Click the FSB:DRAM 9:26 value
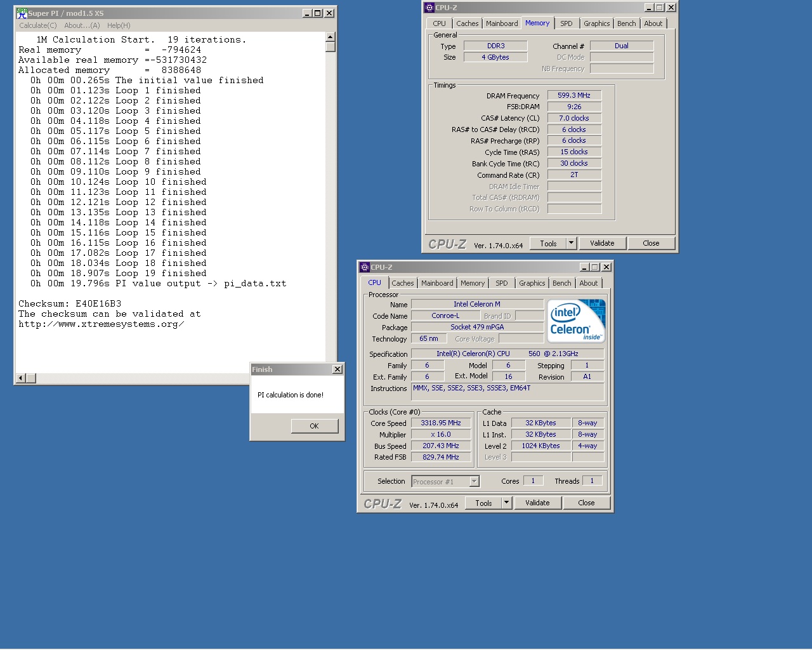812x650 pixels. click(574, 107)
